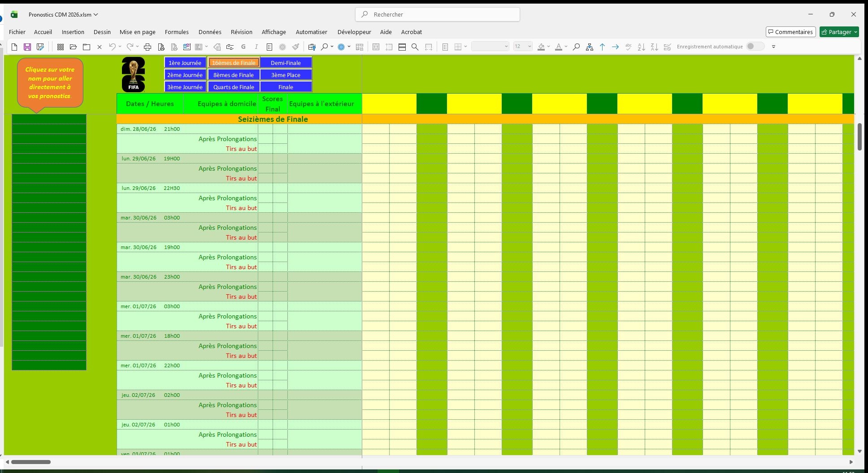Open the Développeur ribbon tab
Viewport: 868px width, 473px height.
click(354, 32)
